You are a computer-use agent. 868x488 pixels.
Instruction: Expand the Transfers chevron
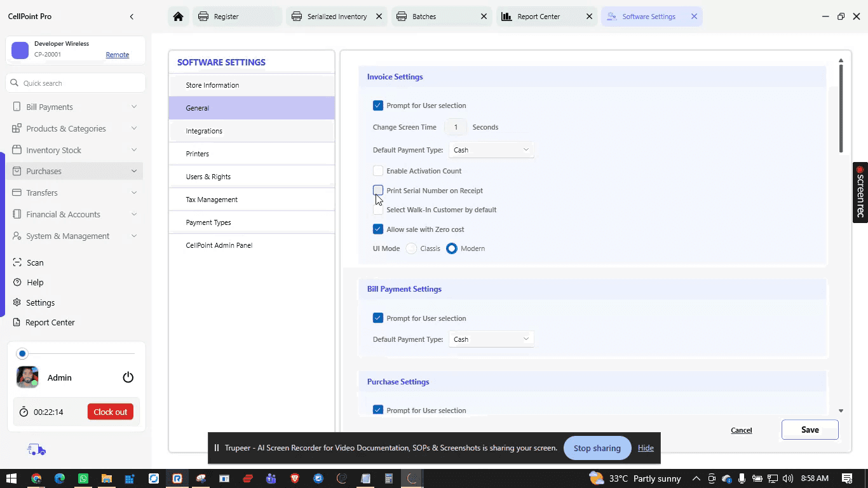pos(134,193)
